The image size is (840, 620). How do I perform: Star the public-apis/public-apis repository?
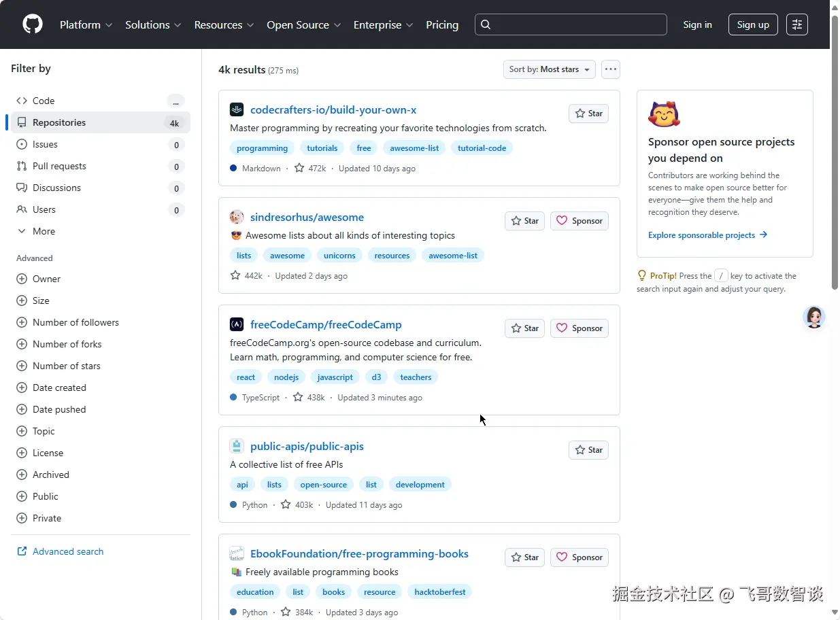(588, 449)
